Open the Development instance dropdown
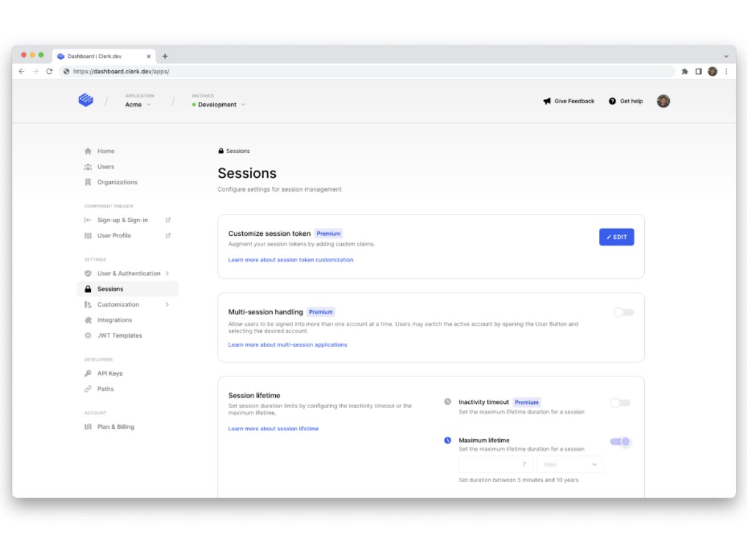747x560 pixels. click(x=218, y=105)
